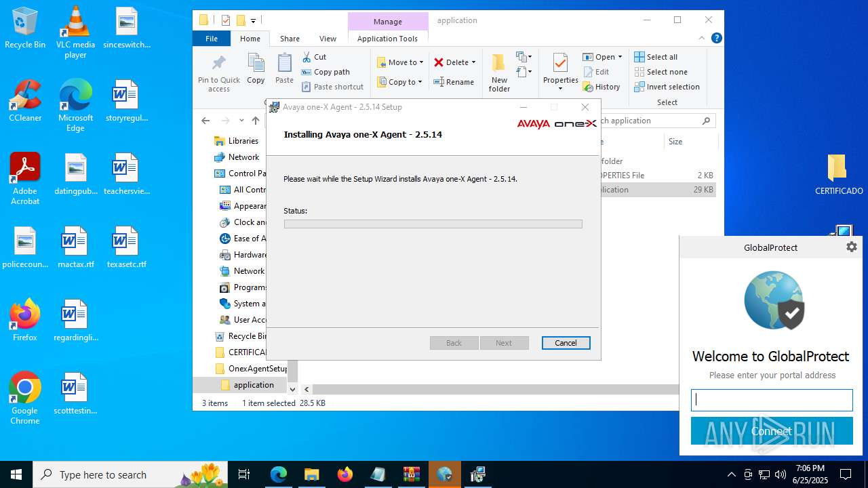The height and width of the screenshot is (488, 868).
Task: Open Microsoft Edge from the taskbar
Action: [x=279, y=474]
